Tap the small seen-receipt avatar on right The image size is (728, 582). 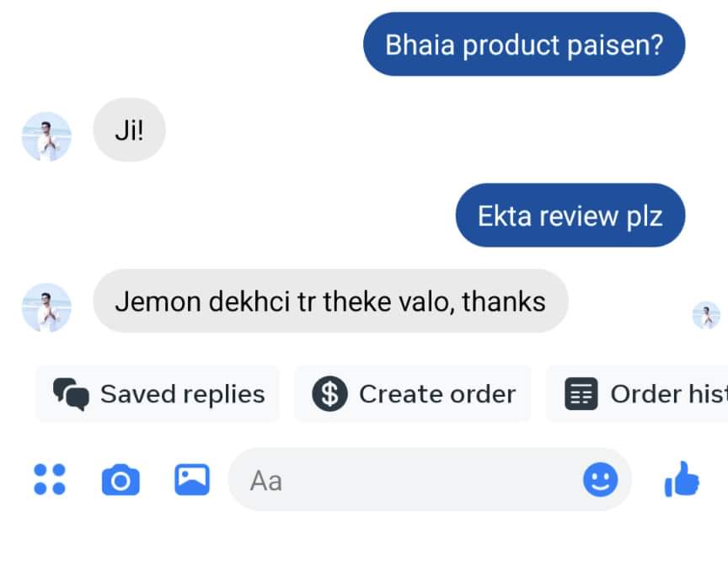point(706,315)
